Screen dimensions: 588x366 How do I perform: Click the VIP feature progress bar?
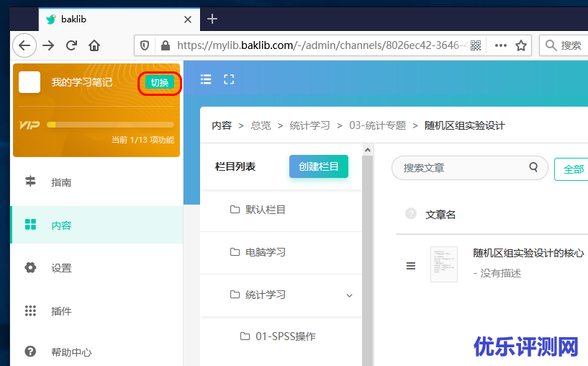point(110,125)
